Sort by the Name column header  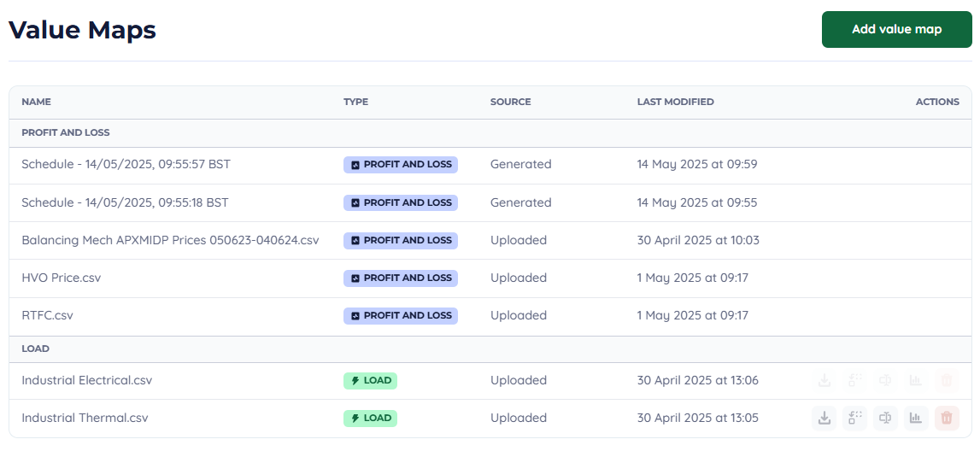coord(37,102)
